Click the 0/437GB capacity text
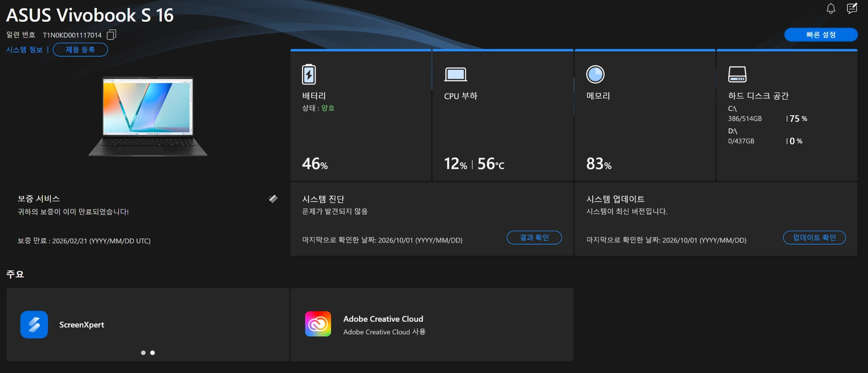Image resolution: width=868 pixels, height=373 pixels. tap(741, 141)
